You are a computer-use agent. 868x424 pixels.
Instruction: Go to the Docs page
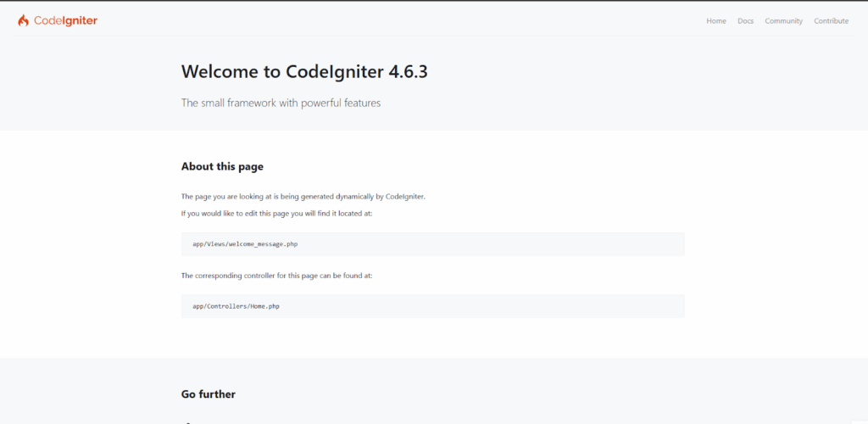tap(745, 21)
